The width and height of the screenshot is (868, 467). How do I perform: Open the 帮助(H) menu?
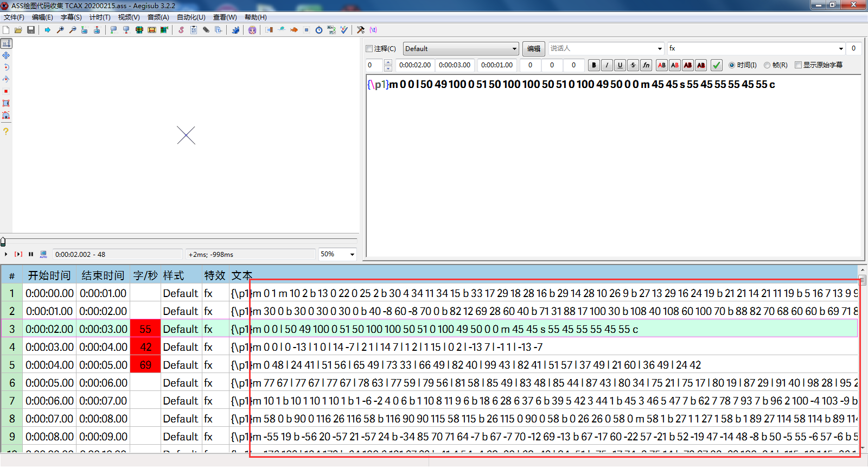[256, 17]
